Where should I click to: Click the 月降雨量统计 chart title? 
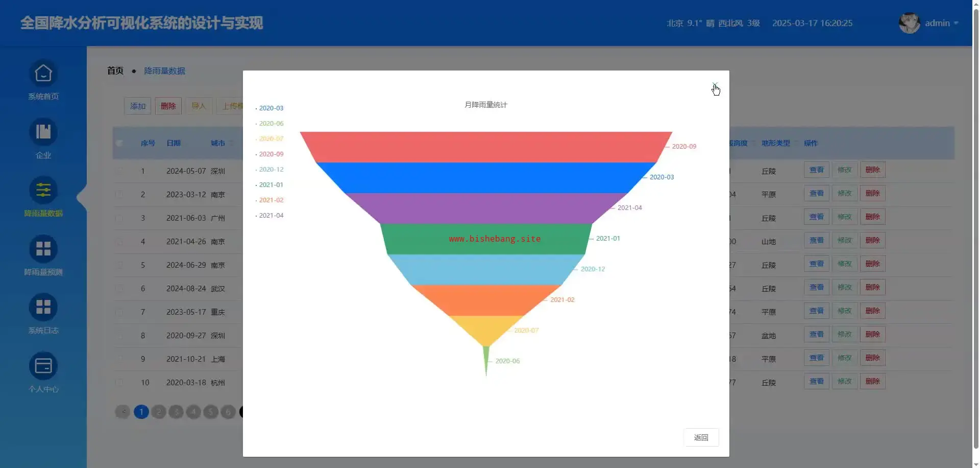click(486, 105)
